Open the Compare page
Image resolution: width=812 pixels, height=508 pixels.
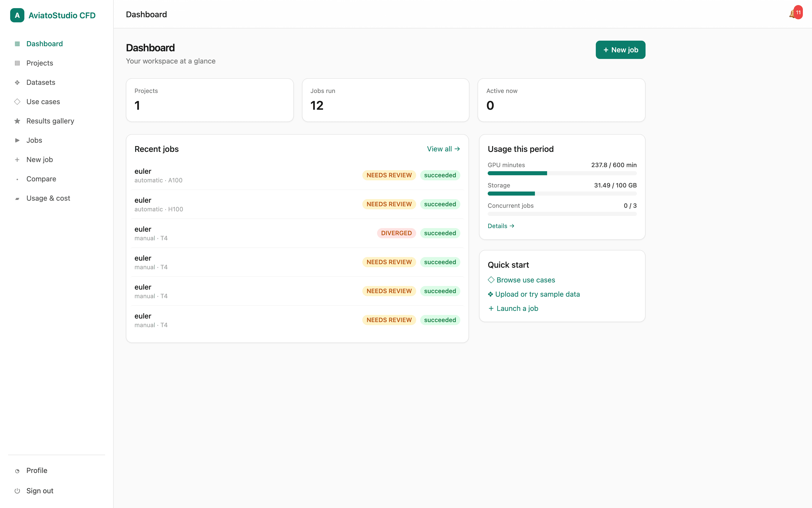tap(56, 179)
